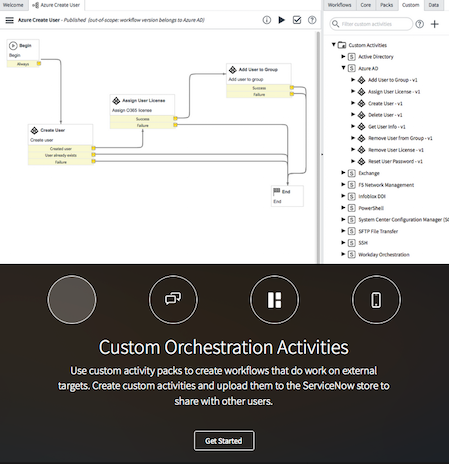Select the layout panels circle icon
Viewport: 449px width, 464px height.
[x=274, y=299]
